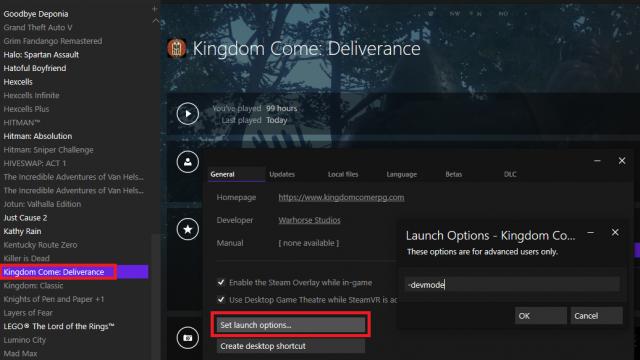This screenshot has height=360, width=640.
Task: Select Kingdom: Classic in library
Action: (33, 285)
